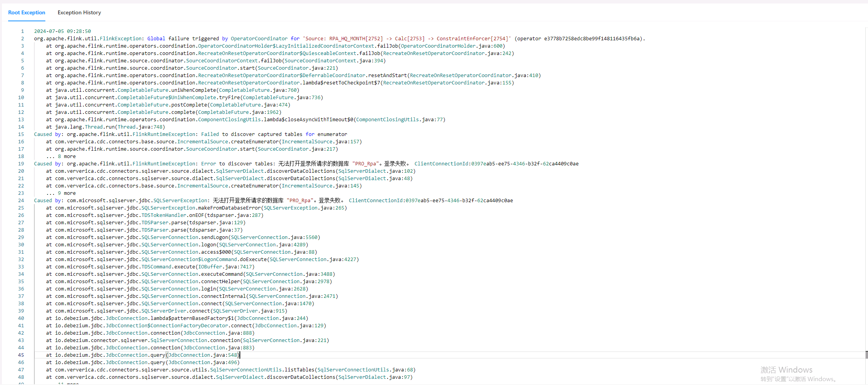Screen dimensions: 868x385
Task: Click IncrementalSource.java:145 reference
Action: pos(320,186)
